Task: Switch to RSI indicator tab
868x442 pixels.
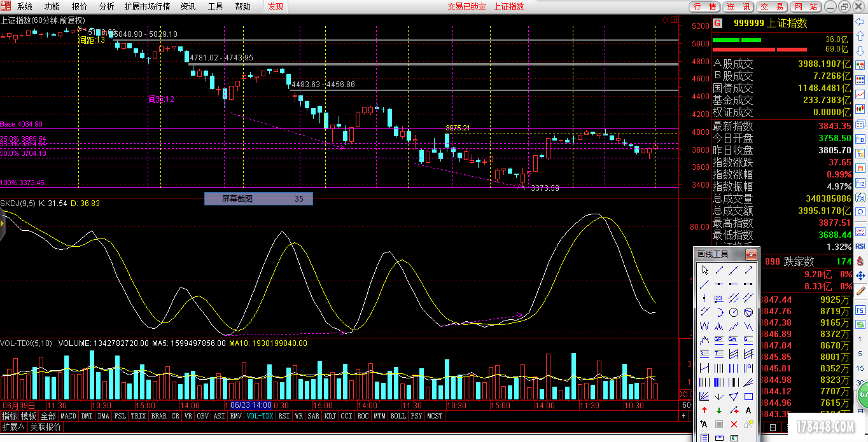Action: [x=284, y=416]
